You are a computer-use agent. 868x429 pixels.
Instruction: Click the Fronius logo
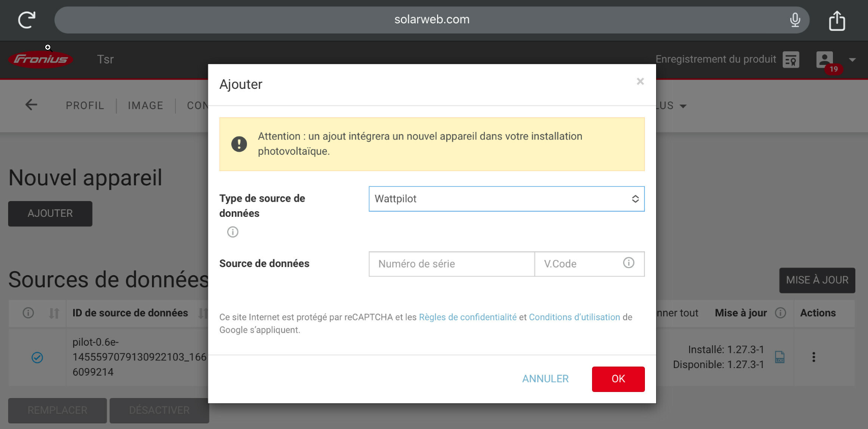(x=41, y=59)
